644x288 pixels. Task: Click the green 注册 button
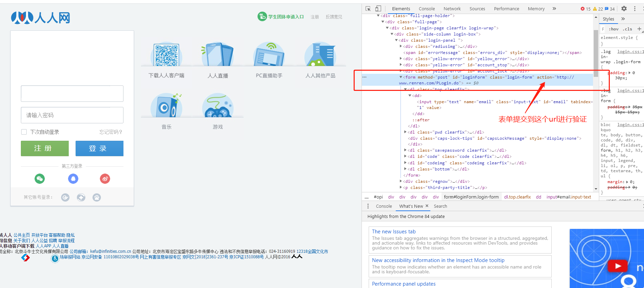(45, 148)
